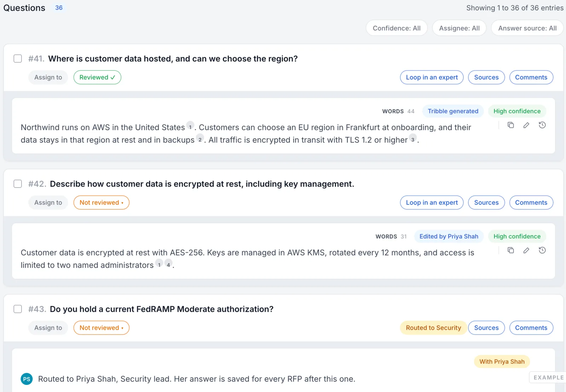The image size is (566, 392).
Task: Click the PS avatar for Priya Shah
Action: (27, 379)
